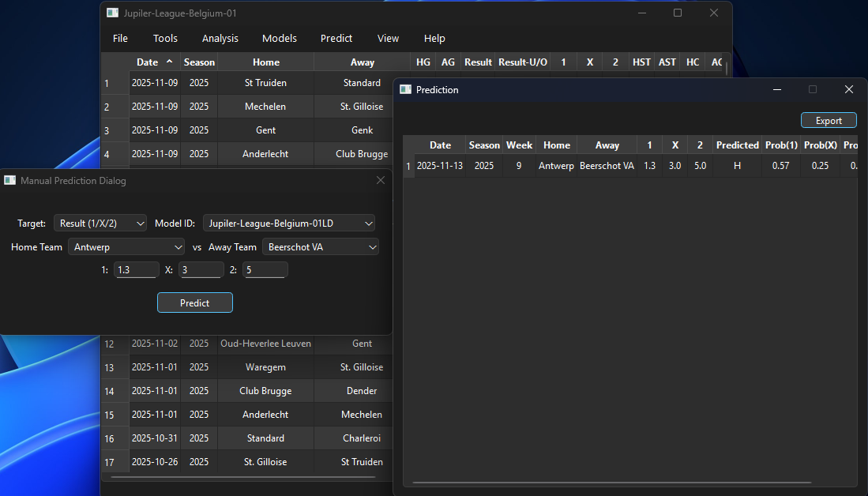This screenshot has width=868, height=496.
Task: Click Waregem cell in row 13
Action: tap(265, 367)
